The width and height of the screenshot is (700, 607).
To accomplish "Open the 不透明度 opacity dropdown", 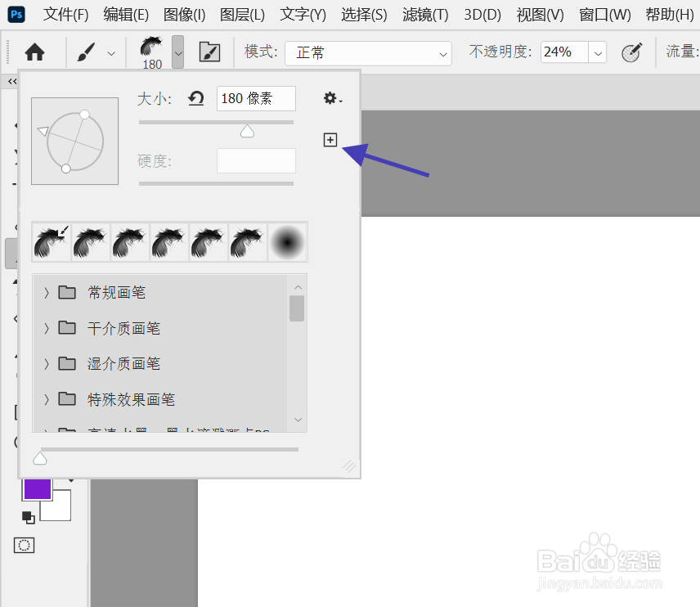I will (x=597, y=52).
